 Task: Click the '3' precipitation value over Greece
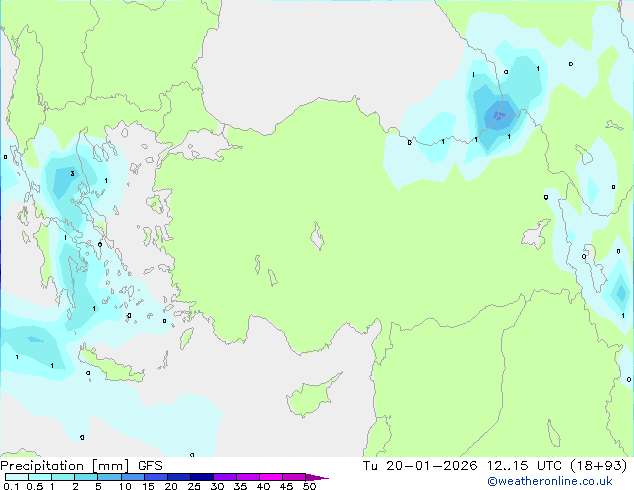point(72,173)
